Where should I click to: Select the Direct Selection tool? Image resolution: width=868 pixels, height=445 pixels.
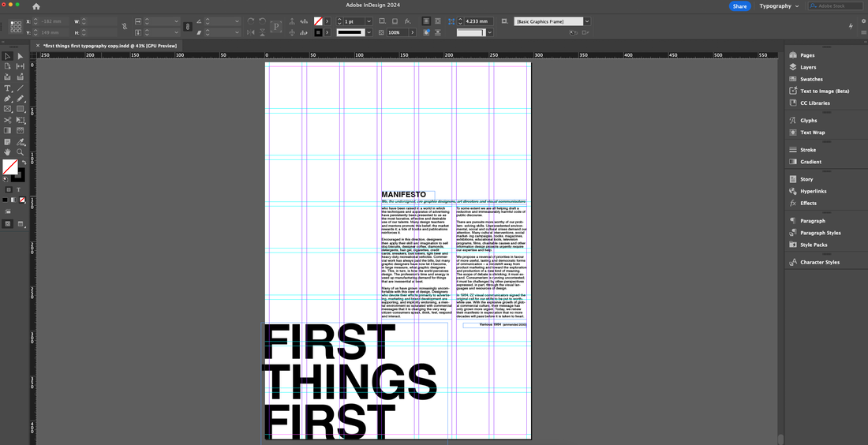(x=21, y=56)
